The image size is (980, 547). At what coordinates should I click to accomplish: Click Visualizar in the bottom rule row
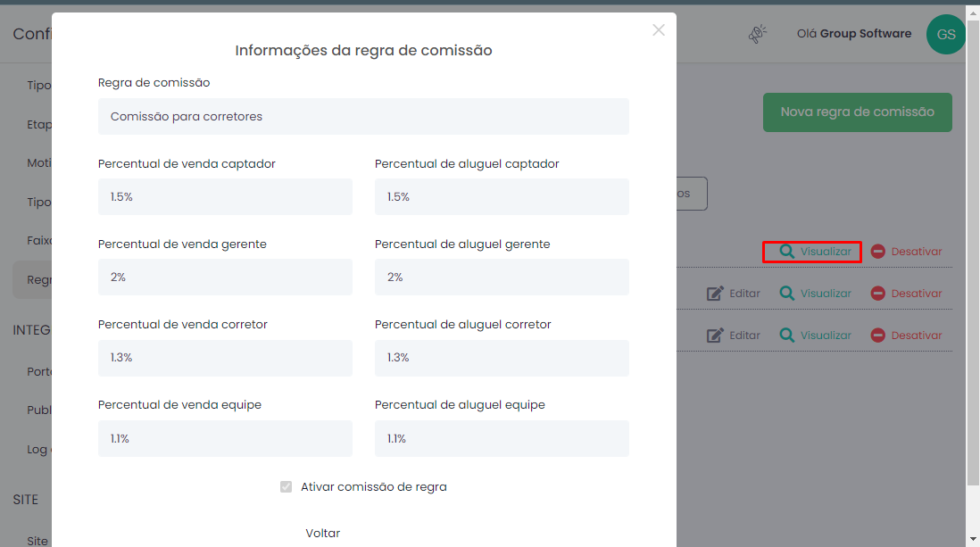click(815, 336)
